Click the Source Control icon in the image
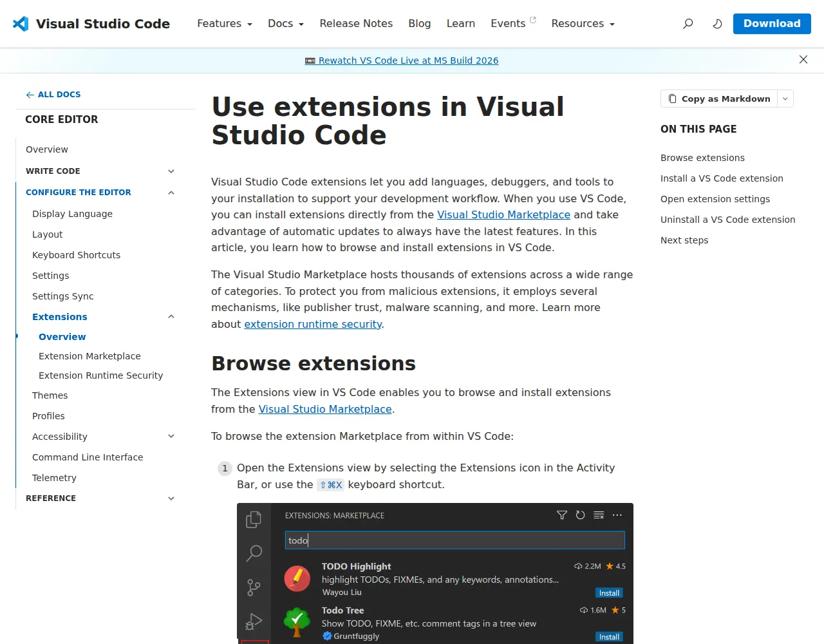The width and height of the screenshot is (824, 644). point(254,587)
